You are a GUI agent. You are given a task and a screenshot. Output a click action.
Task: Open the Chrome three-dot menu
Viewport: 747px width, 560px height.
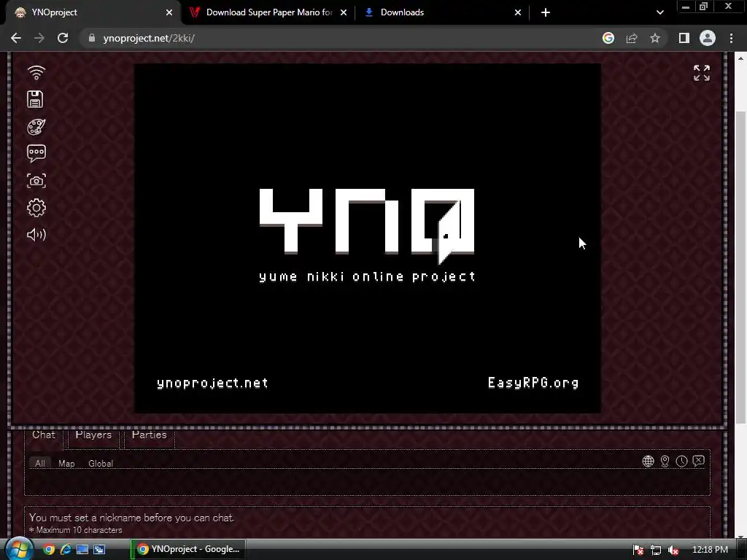(731, 38)
